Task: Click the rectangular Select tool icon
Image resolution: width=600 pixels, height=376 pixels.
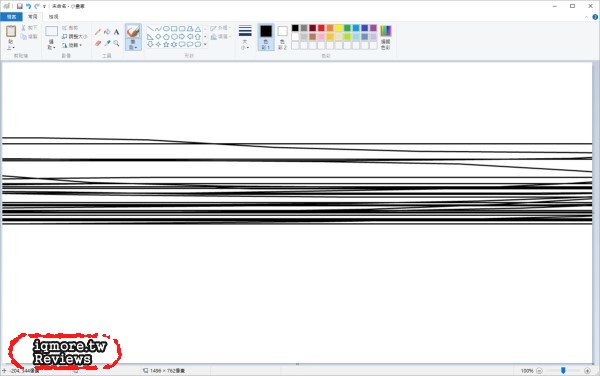Action: [51, 31]
